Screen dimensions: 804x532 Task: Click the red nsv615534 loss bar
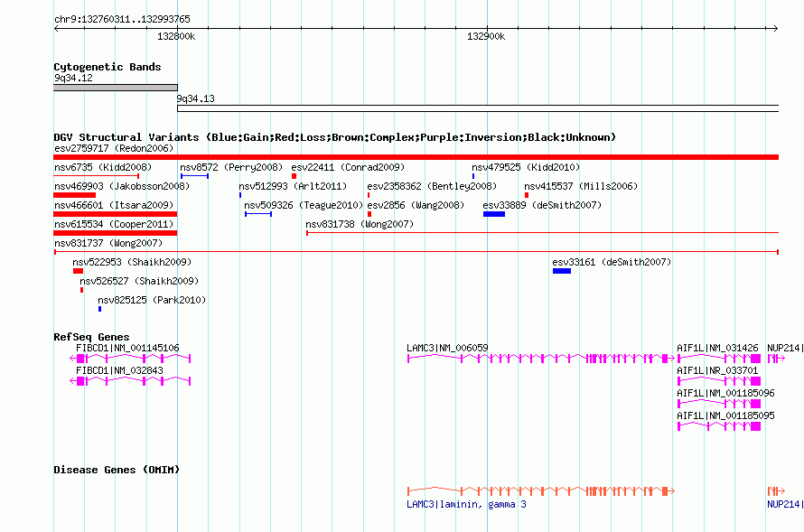tap(116, 233)
